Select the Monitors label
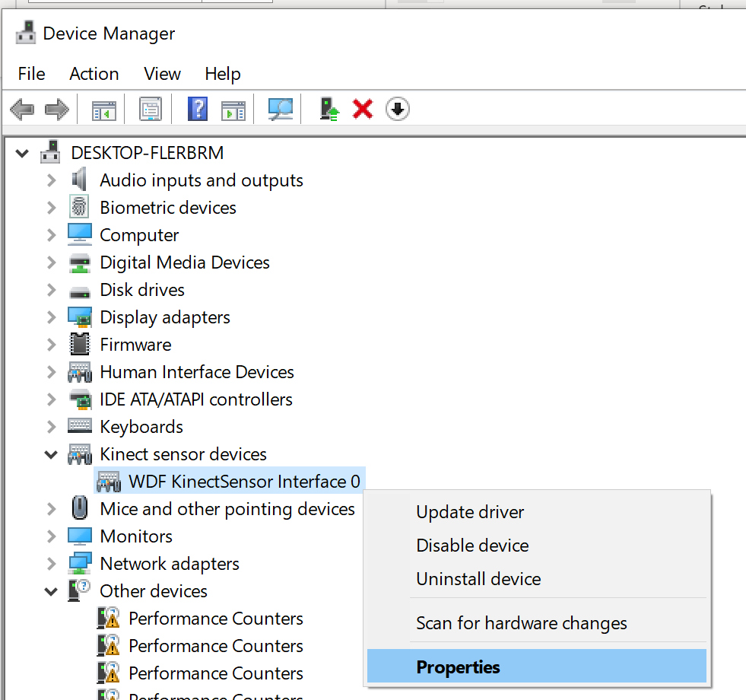This screenshot has height=700, width=746. click(136, 536)
